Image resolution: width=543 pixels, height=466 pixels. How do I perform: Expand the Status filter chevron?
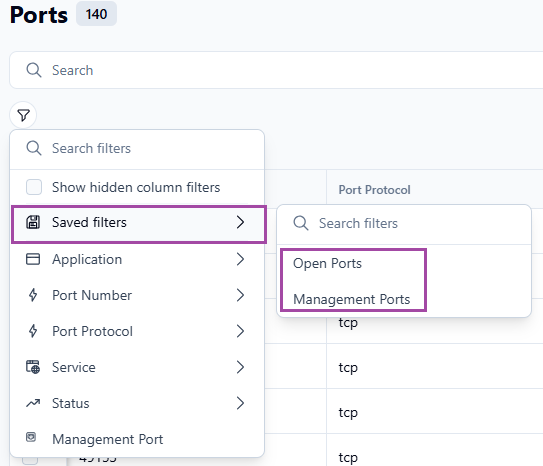[x=240, y=403]
